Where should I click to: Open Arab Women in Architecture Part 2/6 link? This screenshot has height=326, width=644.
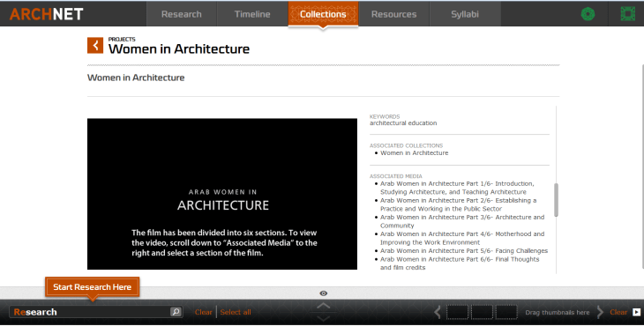tap(458, 204)
